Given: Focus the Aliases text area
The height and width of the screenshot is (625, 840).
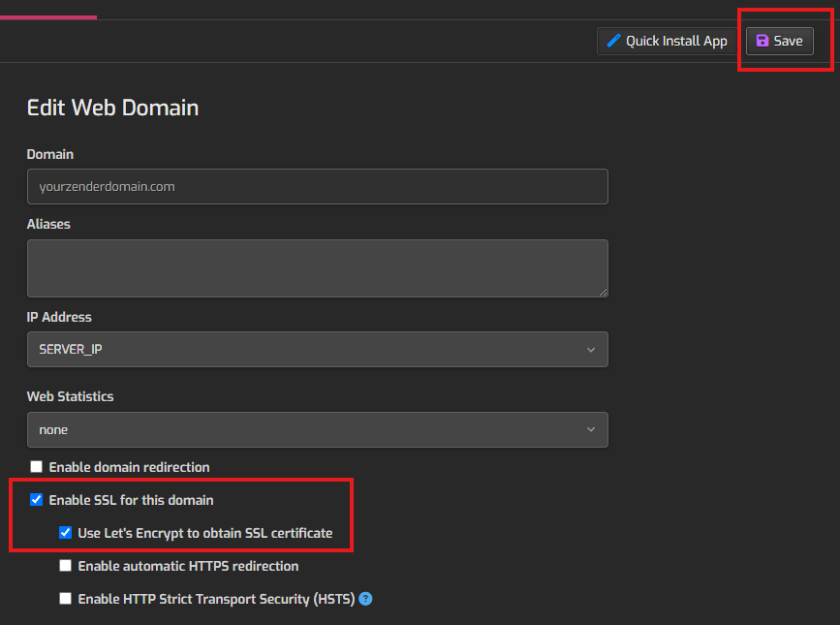Looking at the screenshot, I should point(317,268).
